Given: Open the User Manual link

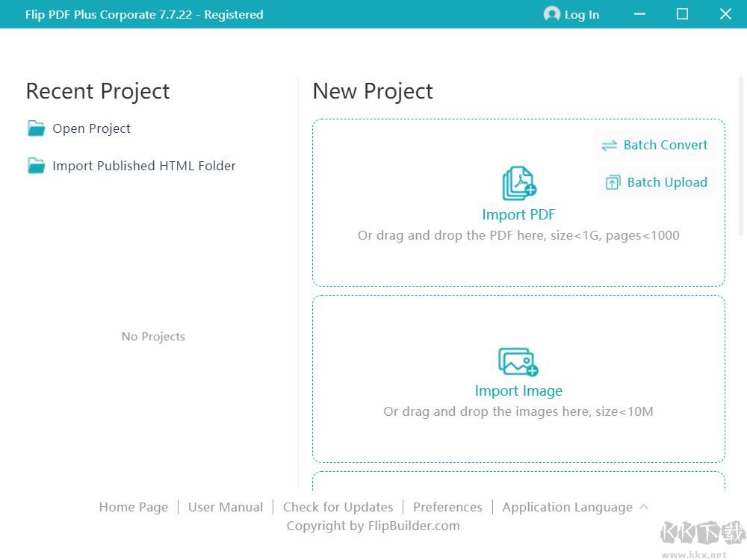Looking at the screenshot, I should point(226,506).
